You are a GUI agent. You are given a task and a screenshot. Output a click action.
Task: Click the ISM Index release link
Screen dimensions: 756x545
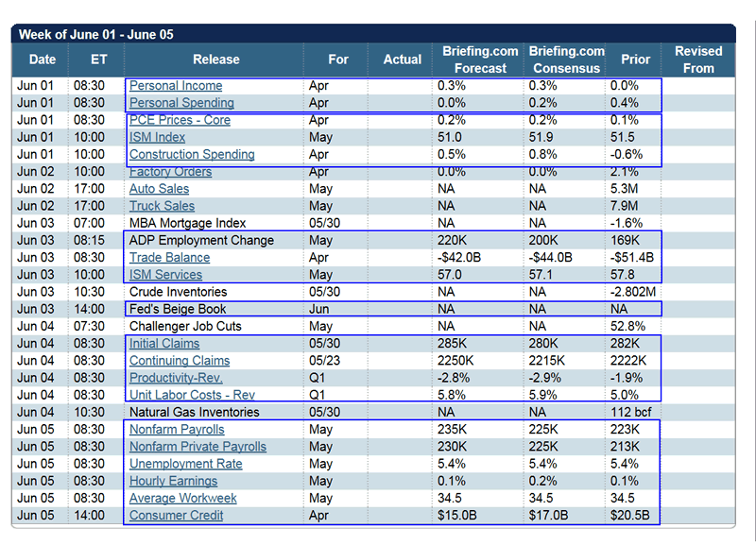(x=157, y=137)
